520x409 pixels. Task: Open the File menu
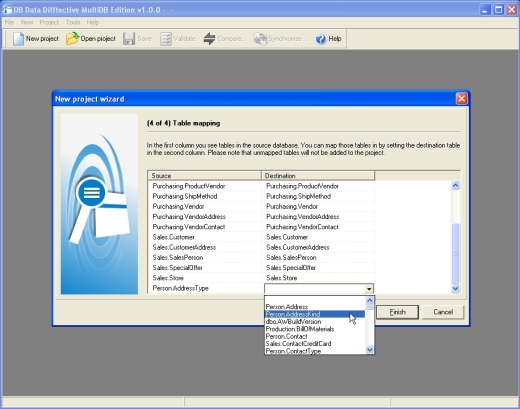pyautogui.click(x=9, y=22)
